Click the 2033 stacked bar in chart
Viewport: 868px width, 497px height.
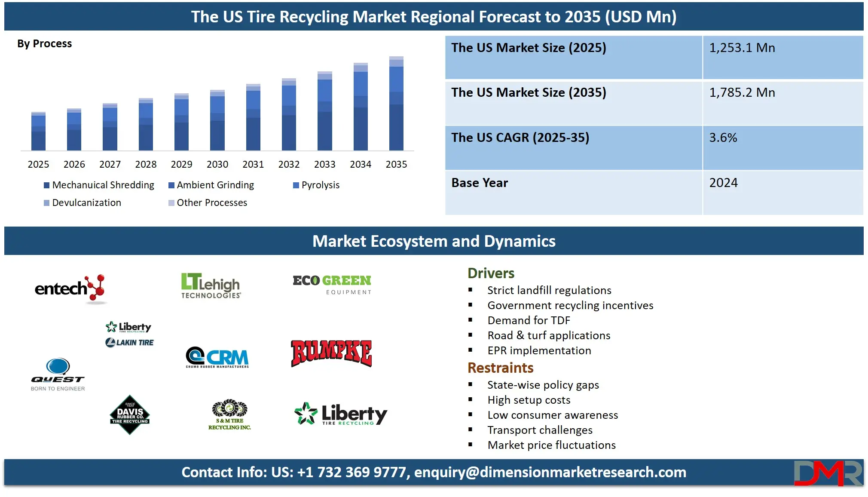tap(325, 111)
